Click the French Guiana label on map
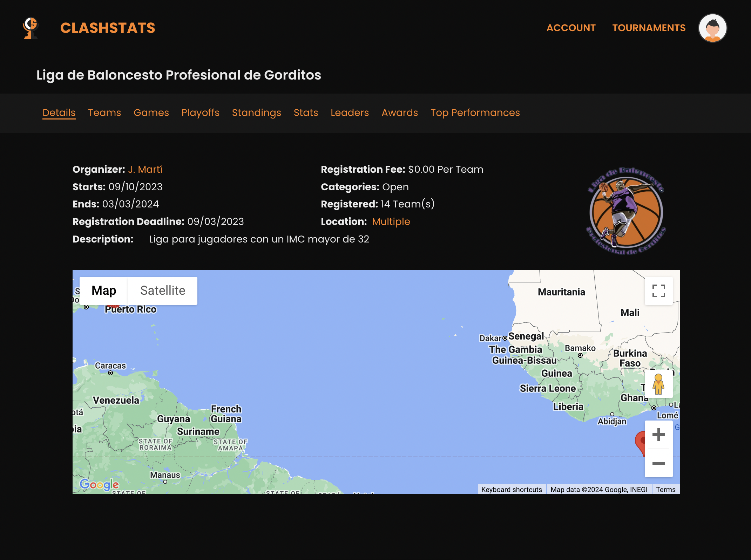The image size is (751, 560). click(226, 414)
